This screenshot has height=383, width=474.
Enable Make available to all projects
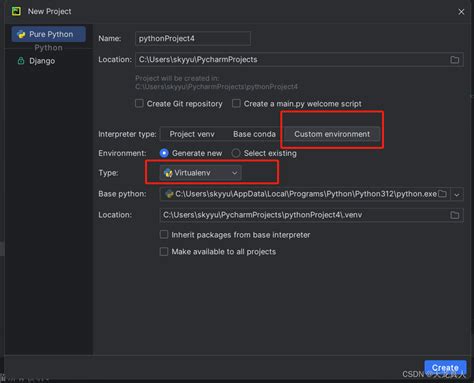point(164,251)
